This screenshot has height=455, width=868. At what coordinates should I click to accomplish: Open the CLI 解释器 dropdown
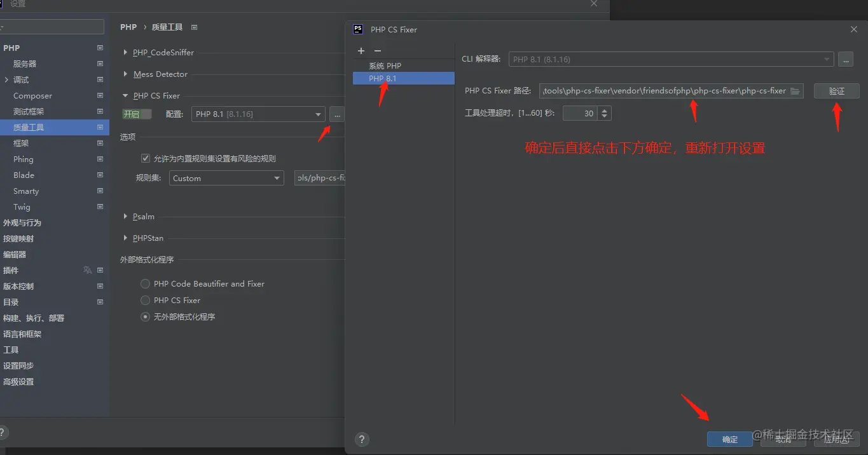671,59
